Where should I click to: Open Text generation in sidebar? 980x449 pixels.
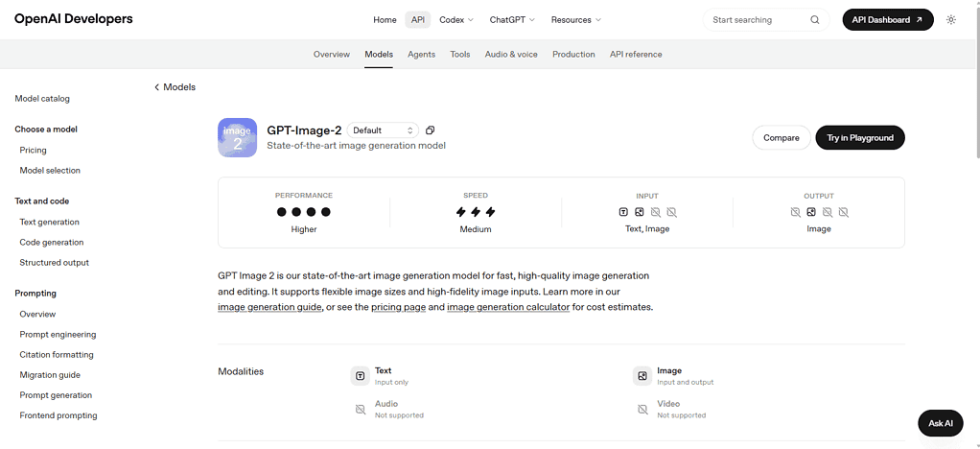[x=49, y=222]
